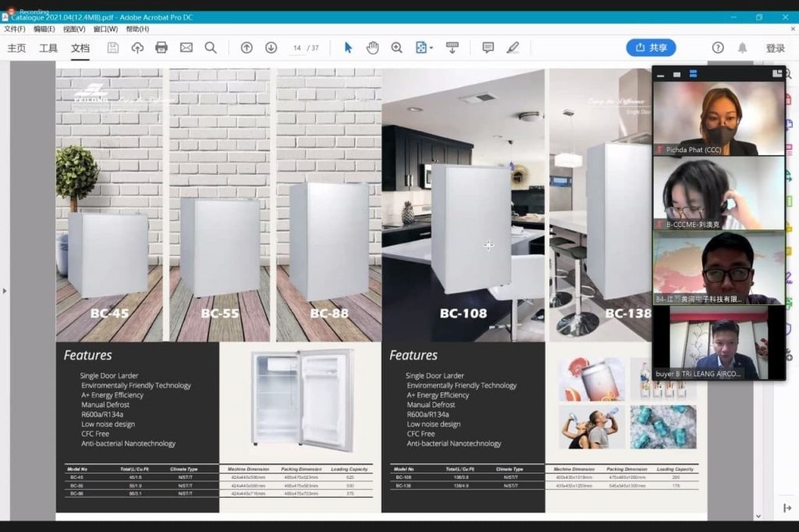Click the zoom in magnifier icon
Image resolution: width=799 pixels, height=532 pixels.
point(396,48)
